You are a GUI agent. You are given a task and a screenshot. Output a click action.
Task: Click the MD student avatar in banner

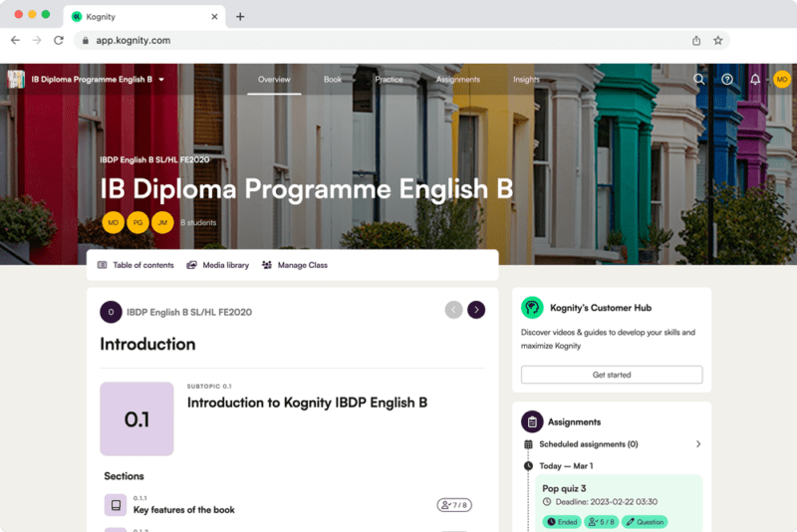pos(113,222)
